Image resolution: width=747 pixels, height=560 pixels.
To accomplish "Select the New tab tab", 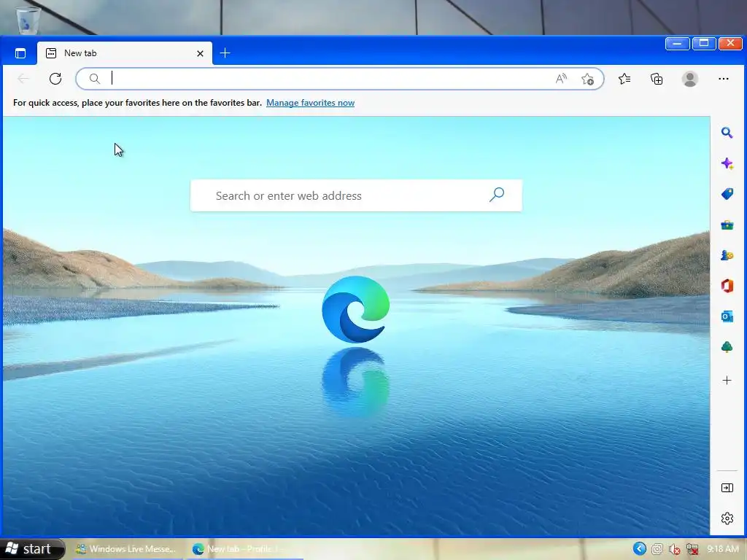I will click(124, 53).
